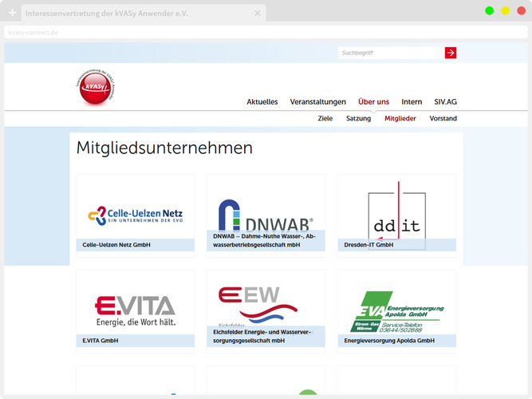Click the EEW Eichsfelder logo
Screen dimensions: 532x399
click(x=266, y=305)
